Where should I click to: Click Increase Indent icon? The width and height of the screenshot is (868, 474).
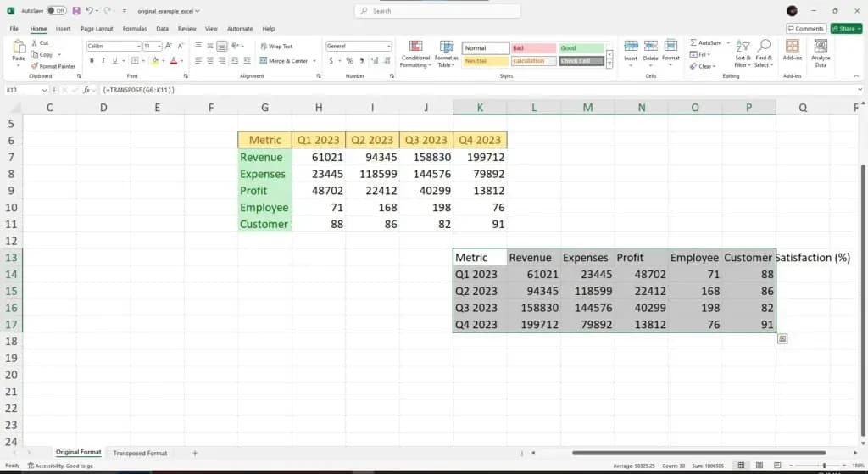pos(247,60)
